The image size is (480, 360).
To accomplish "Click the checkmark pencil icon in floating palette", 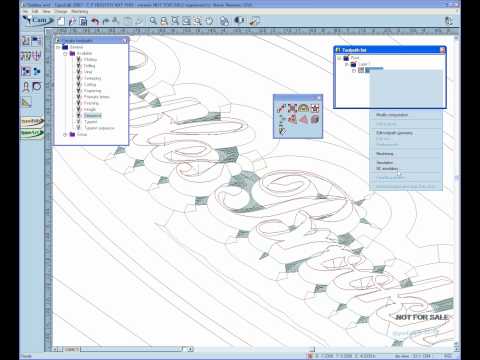I will coord(282,131).
